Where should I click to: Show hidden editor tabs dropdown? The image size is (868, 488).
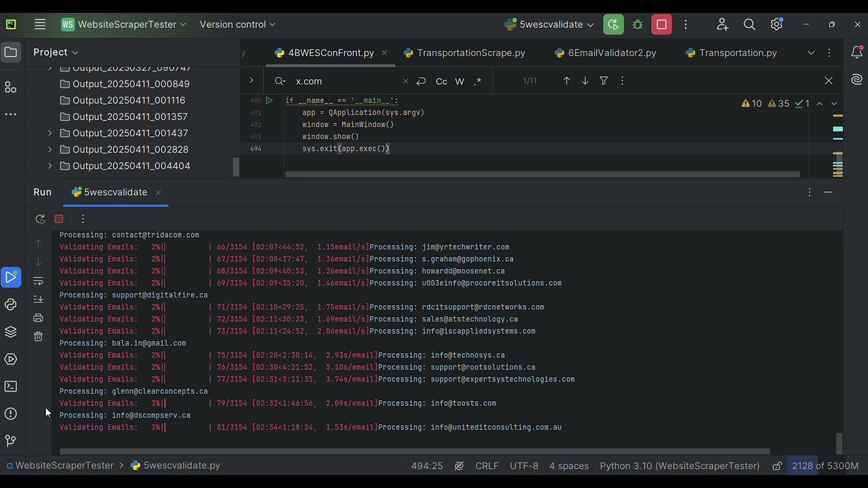[811, 53]
